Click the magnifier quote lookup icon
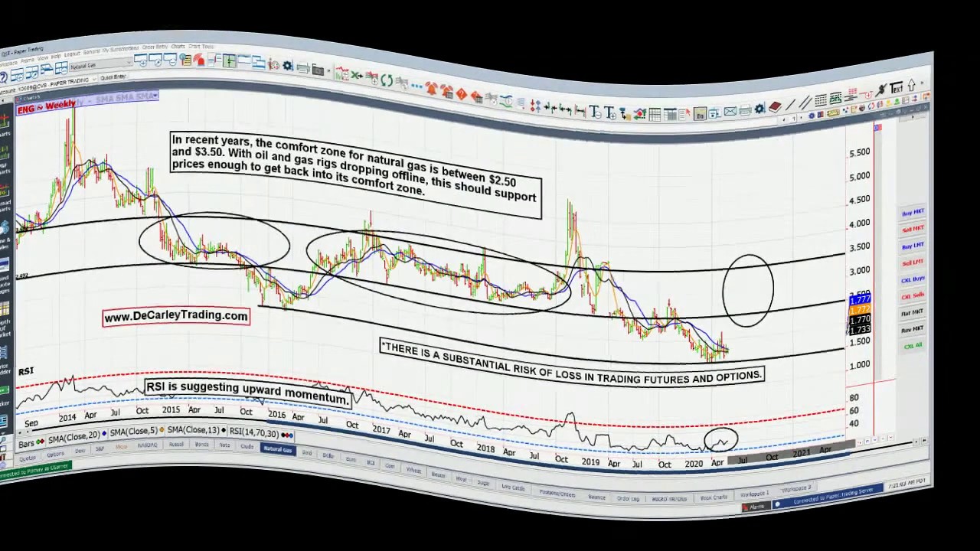This screenshot has width=980, height=551. (185, 59)
